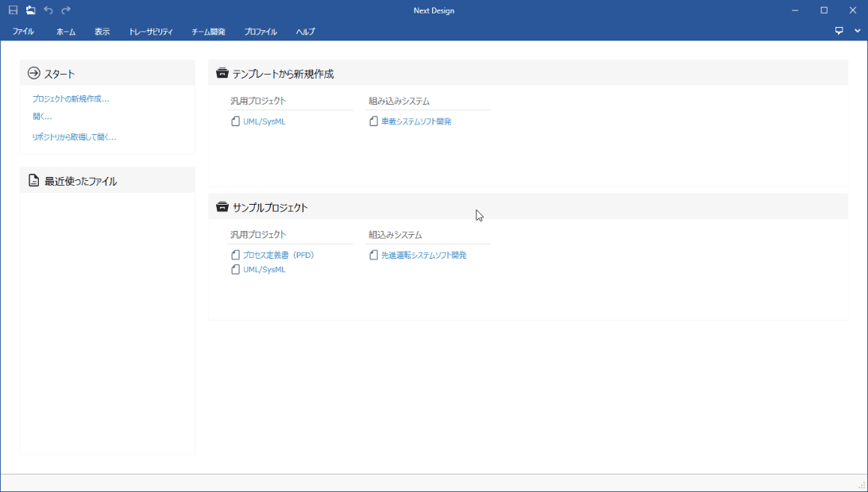This screenshot has height=492, width=868.
Task: Click the プロジェクトの新規作成... link
Action: click(71, 99)
